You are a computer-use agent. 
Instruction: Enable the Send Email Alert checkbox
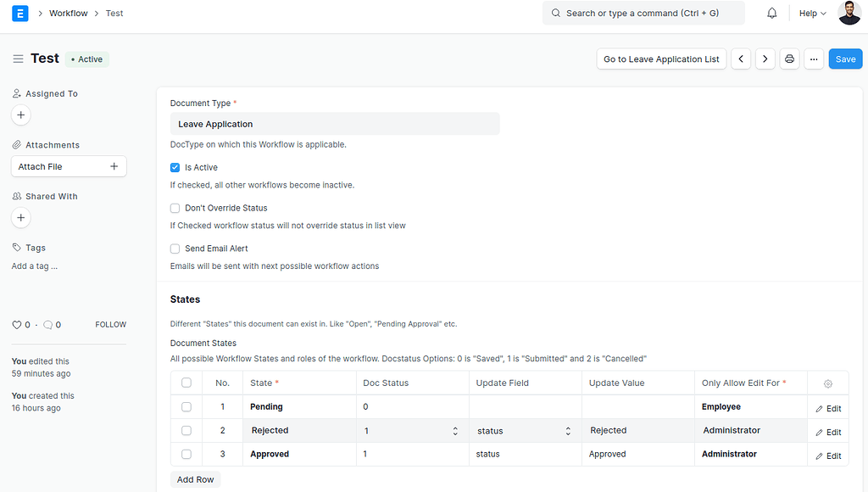[175, 249]
